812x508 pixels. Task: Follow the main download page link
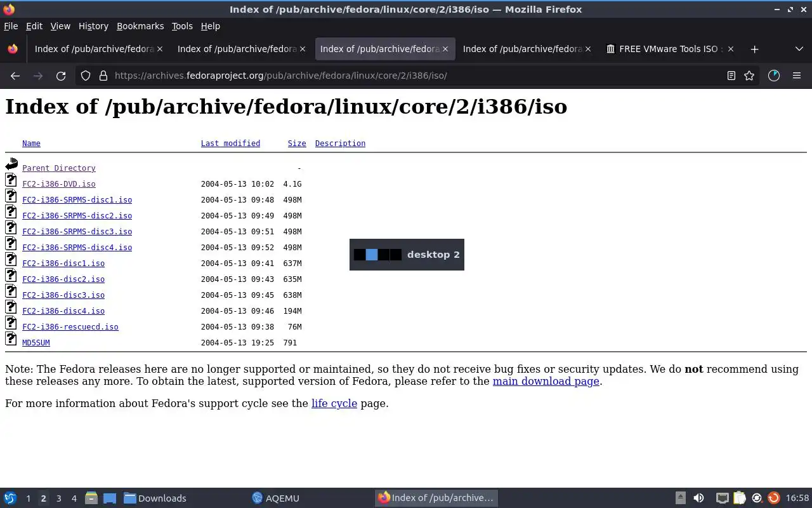[x=546, y=381]
